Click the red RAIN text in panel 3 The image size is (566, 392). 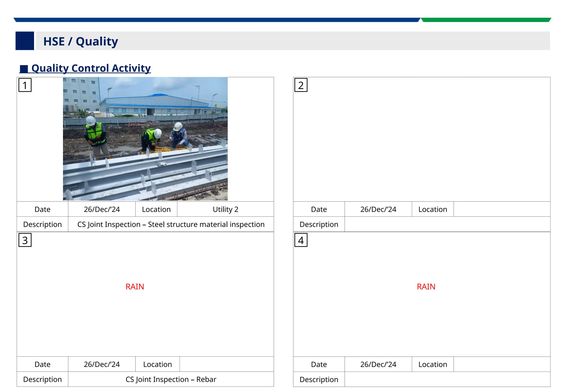pos(135,287)
